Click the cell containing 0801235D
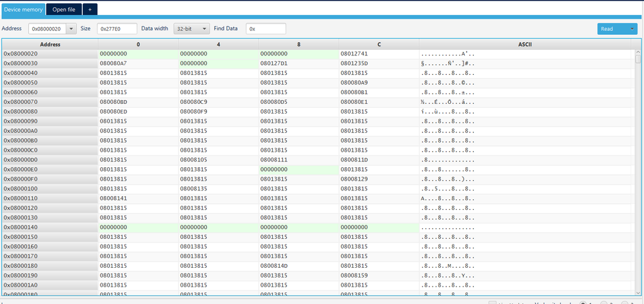The height and width of the screenshot is (304, 644). pos(379,64)
